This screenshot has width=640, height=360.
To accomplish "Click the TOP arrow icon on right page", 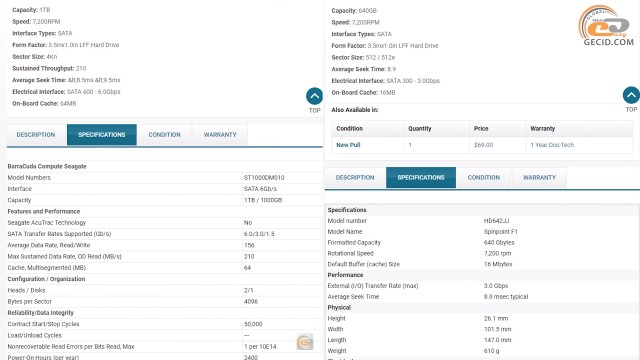I will (631, 95).
